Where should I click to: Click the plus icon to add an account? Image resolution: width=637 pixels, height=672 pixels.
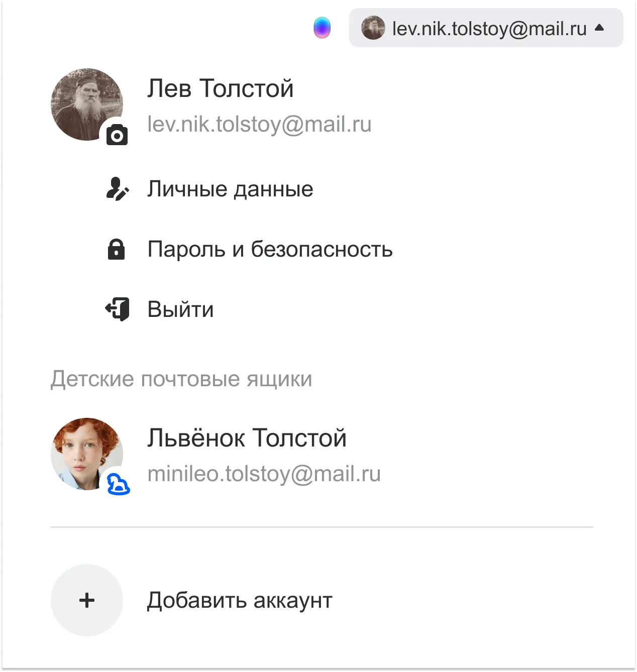(87, 600)
